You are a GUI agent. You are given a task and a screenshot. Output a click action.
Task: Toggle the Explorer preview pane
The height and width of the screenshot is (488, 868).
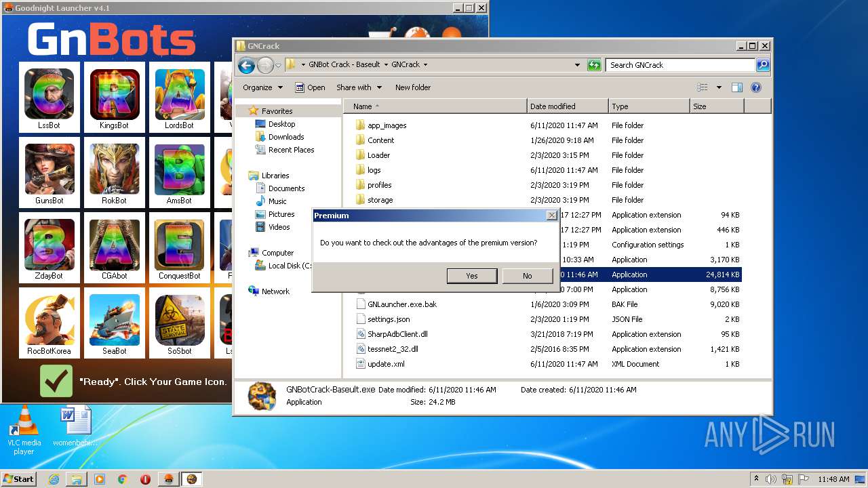pos(737,87)
